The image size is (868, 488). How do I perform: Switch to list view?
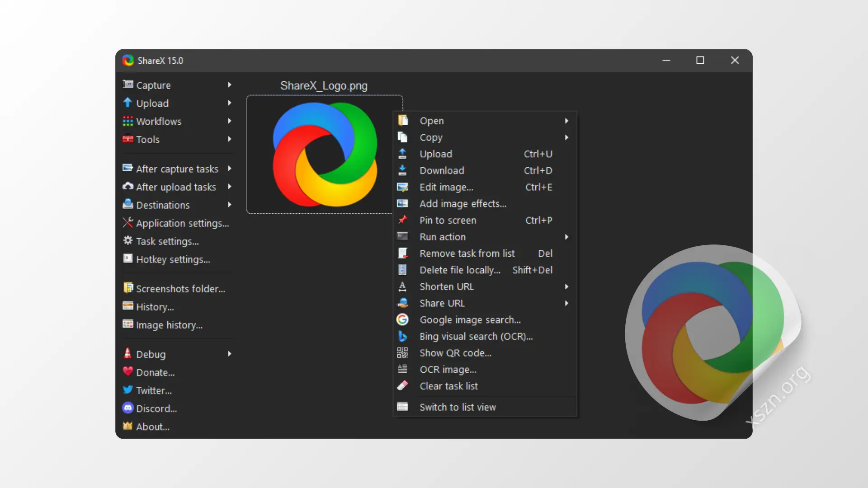coord(458,407)
